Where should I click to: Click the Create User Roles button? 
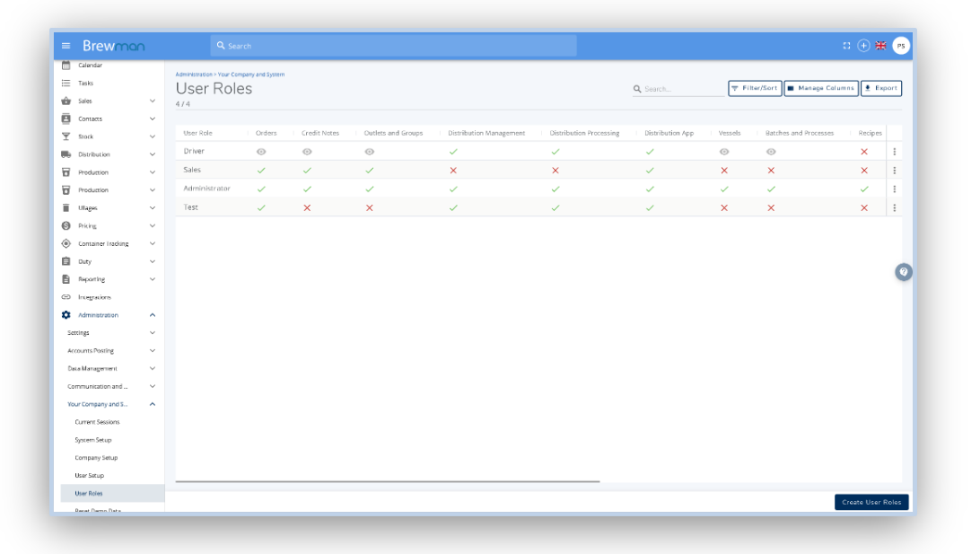click(871, 502)
